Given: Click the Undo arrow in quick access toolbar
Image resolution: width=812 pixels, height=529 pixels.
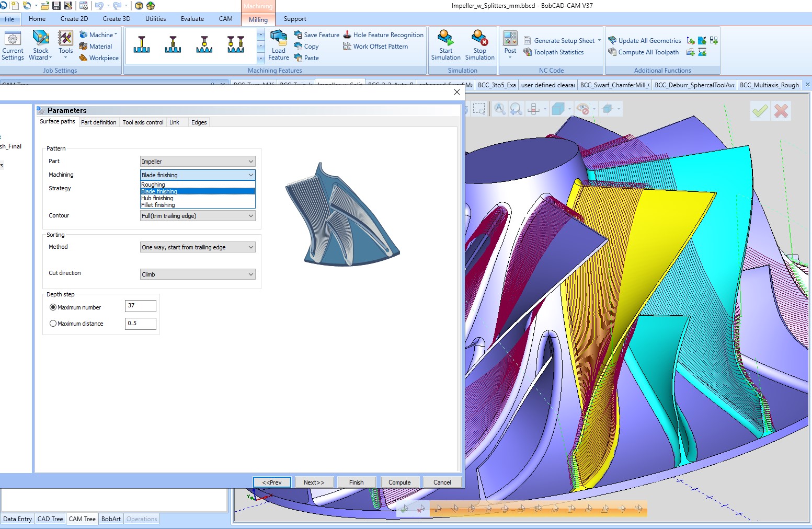Looking at the screenshot, I should 99,6.
